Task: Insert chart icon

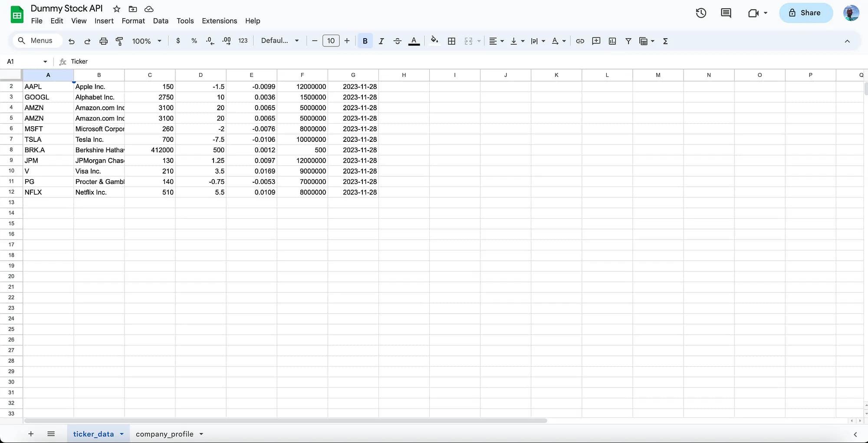Action: (x=612, y=41)
